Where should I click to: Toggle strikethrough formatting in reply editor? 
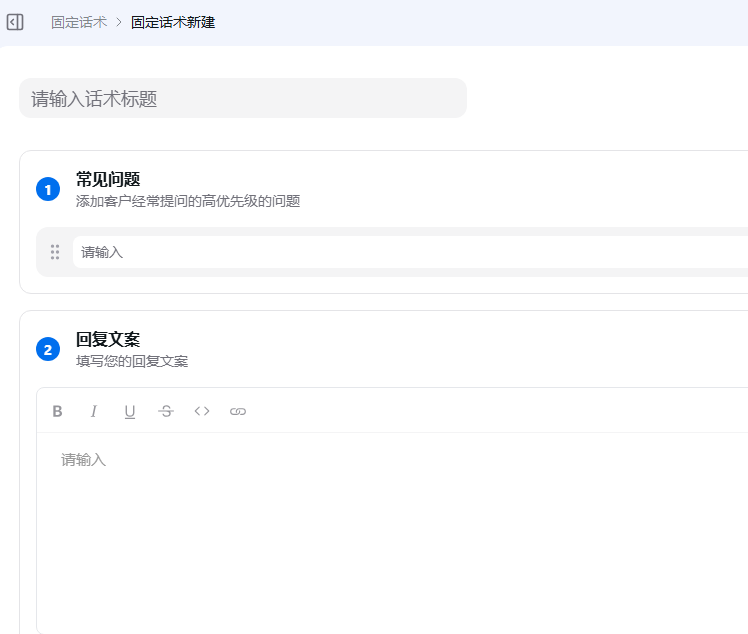pyautogui.click(x=166, y=411)
